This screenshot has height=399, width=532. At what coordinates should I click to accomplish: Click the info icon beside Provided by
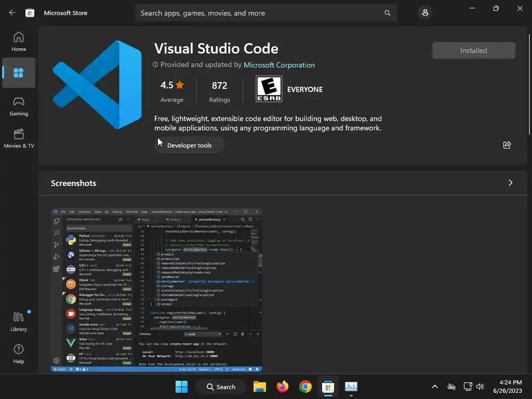pyautogui.click(x=155, y=64)
